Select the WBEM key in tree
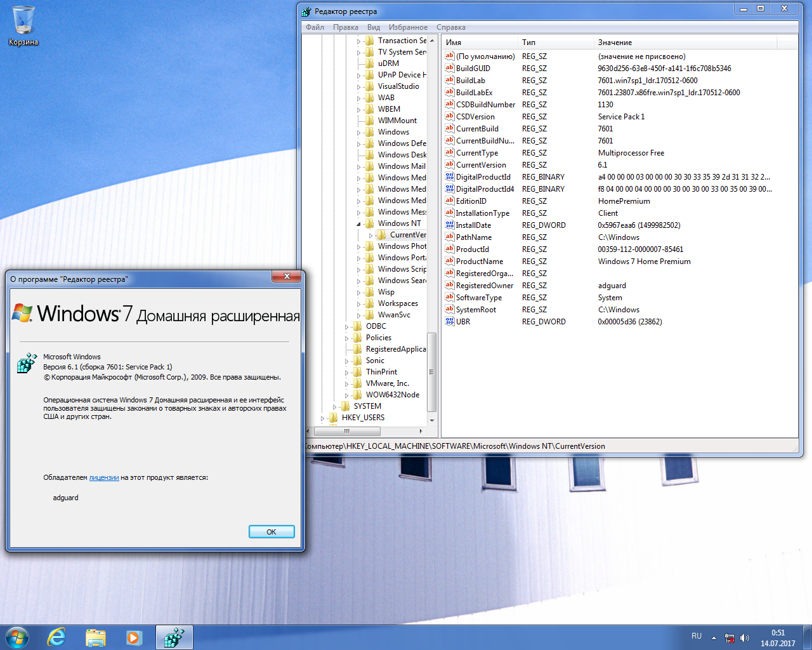This screenshot has width=812, height=650. (x=389, y=109)
